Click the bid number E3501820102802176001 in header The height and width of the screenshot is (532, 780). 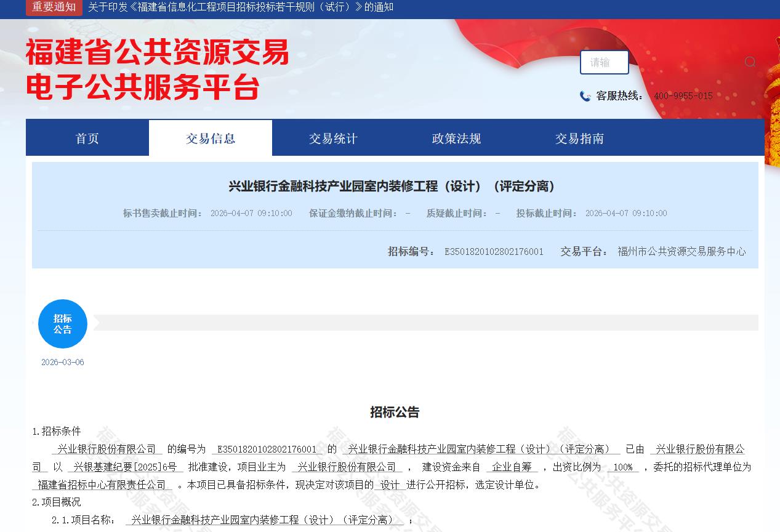[x=494, y=251]
